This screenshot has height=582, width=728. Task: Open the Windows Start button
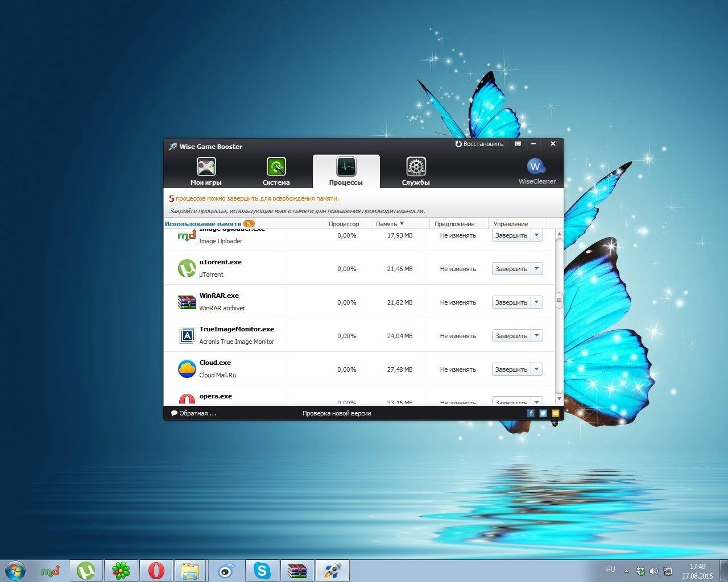point(15,571)
